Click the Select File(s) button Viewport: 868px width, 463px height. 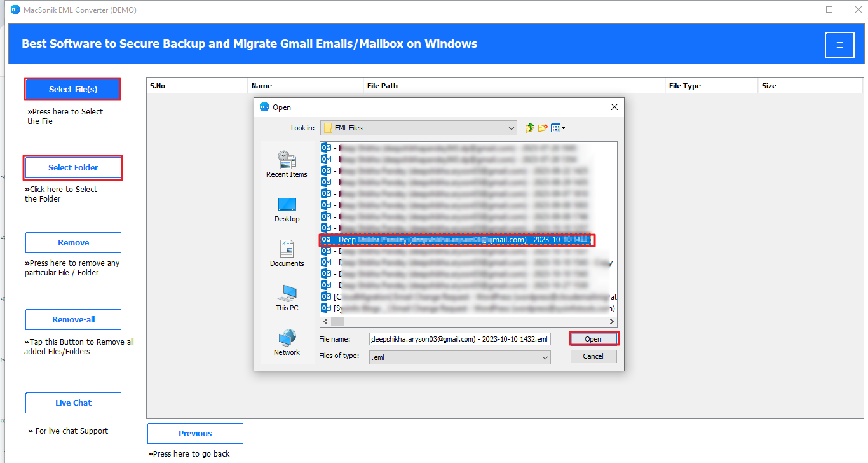[x=73, y=89]
